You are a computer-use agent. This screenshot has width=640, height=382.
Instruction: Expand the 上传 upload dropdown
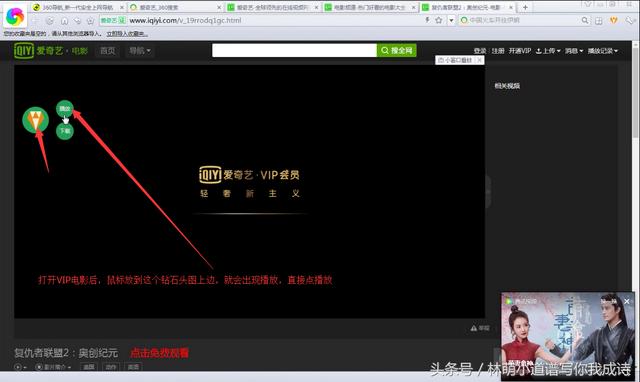(548, 51)
